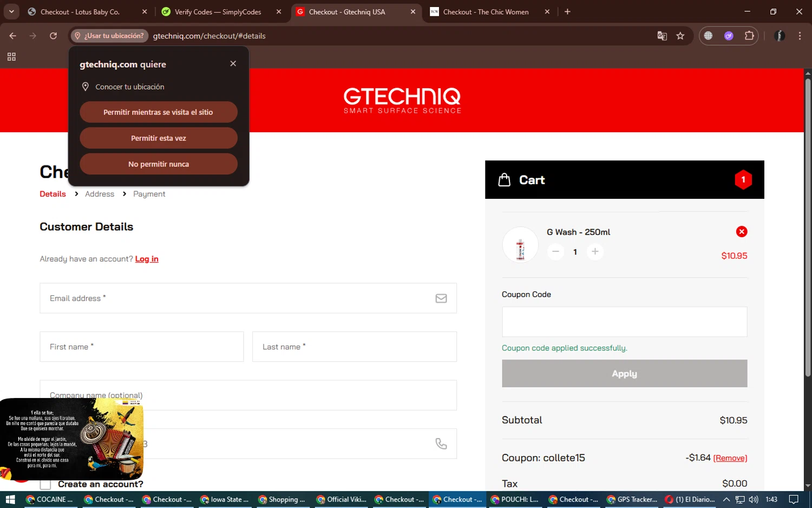This screenshot has width=812, height=508.
Task: Show hidden system tray icons
Action: click(x=726, y=499)
